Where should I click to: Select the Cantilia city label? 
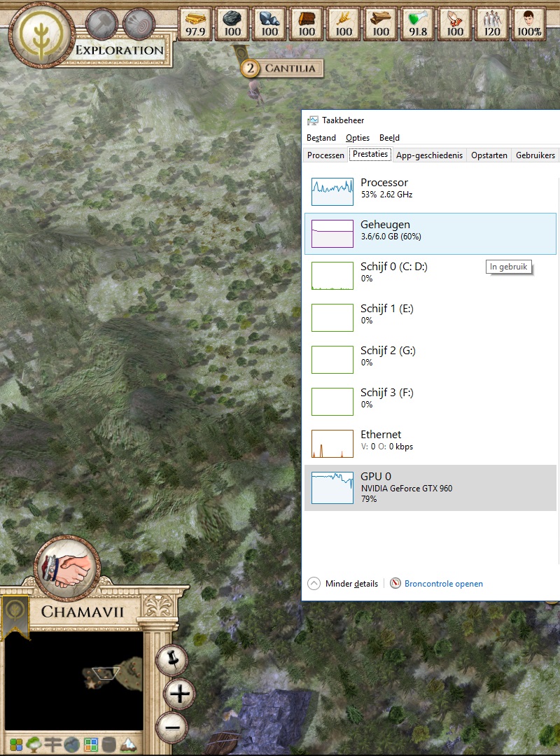click(x=290, y=69)
